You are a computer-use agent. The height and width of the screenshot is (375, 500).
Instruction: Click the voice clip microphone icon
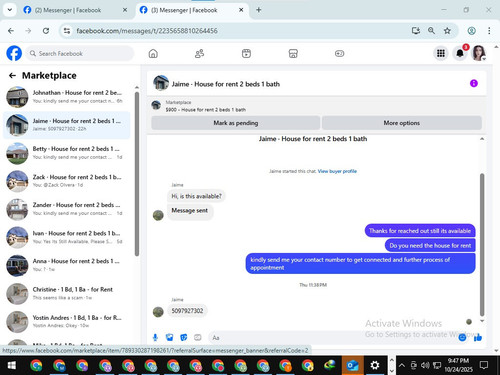tap(155, 338)
